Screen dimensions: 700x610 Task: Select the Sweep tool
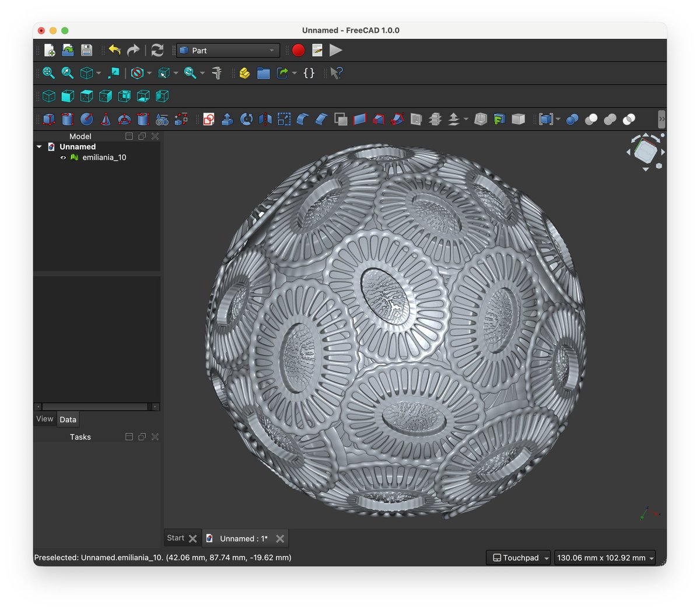397,119
